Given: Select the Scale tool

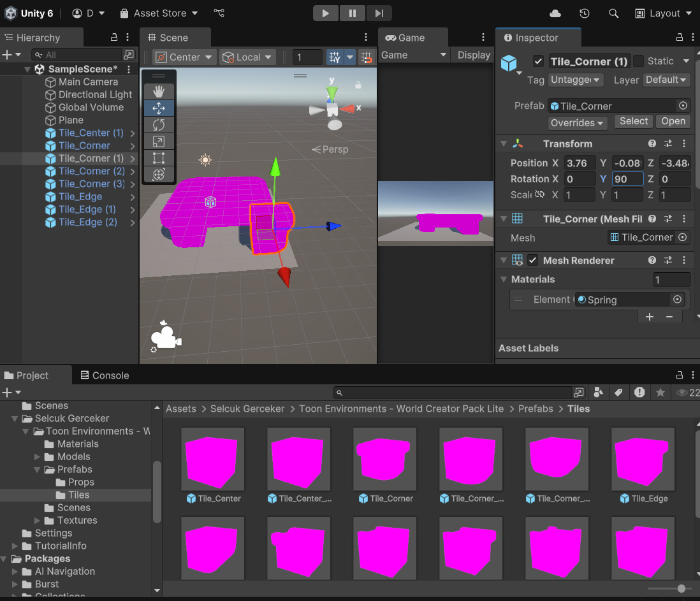Looking at the screenshot, I should [159, 141].
